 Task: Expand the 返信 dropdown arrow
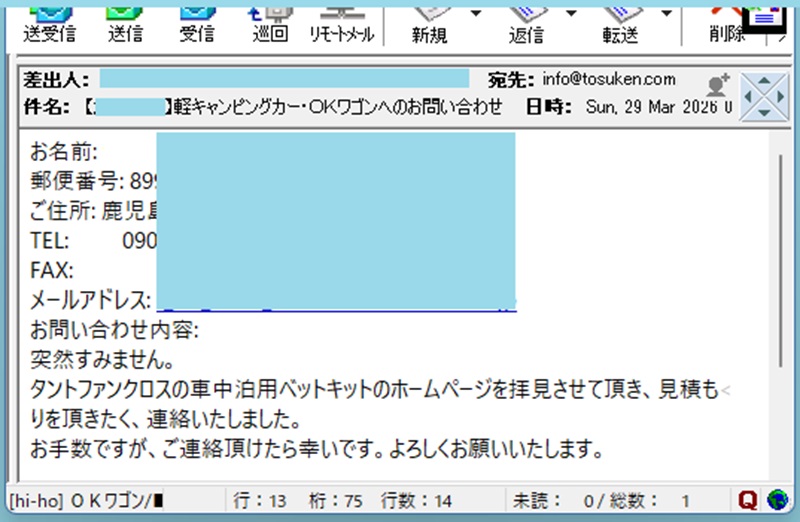[x=571, y=14]
